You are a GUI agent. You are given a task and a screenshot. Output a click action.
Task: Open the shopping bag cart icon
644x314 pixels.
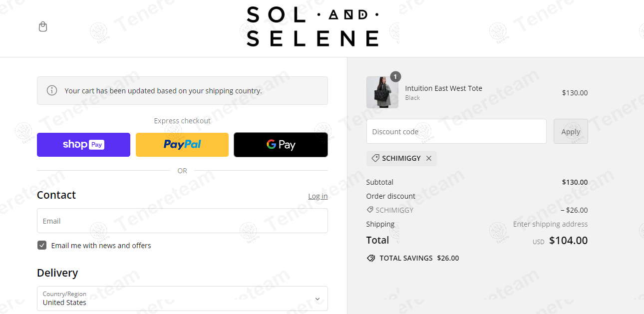(x=43, y=26)
